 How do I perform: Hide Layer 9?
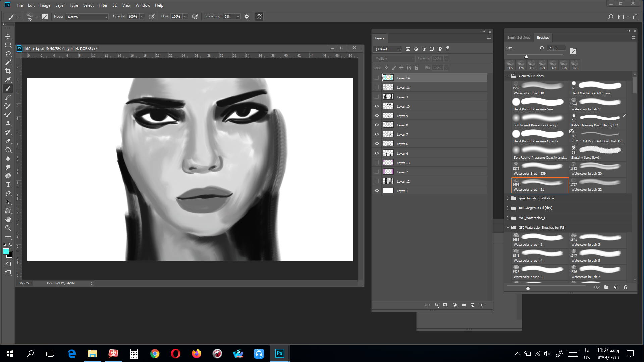[377, 116]
